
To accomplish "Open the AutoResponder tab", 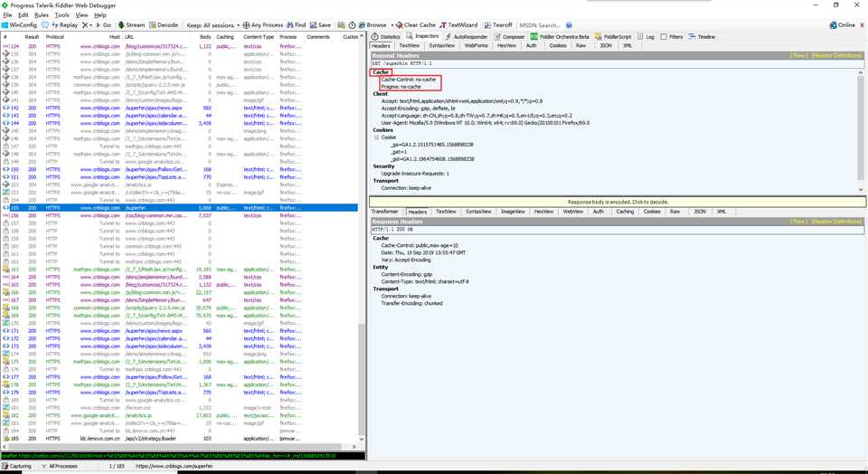I will coord(467,36).
